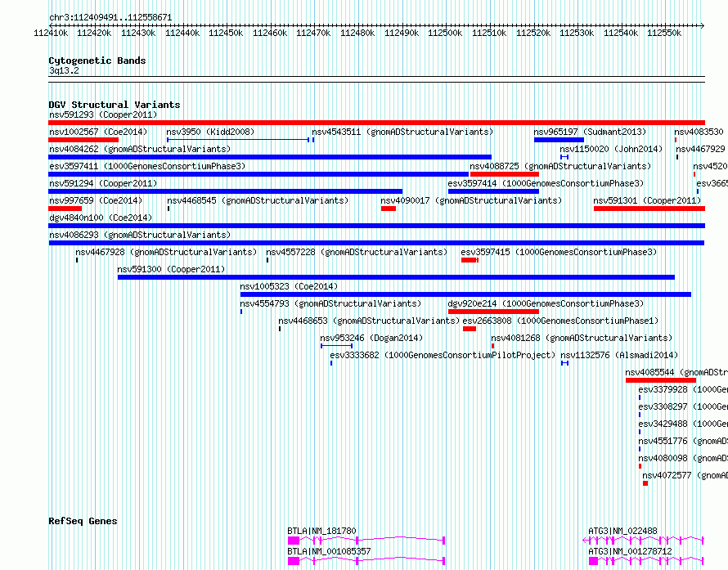728x570 pixels.
Task: Select nsv4467929 variant label
Action: pyautogui.click(x=700, y=149)
